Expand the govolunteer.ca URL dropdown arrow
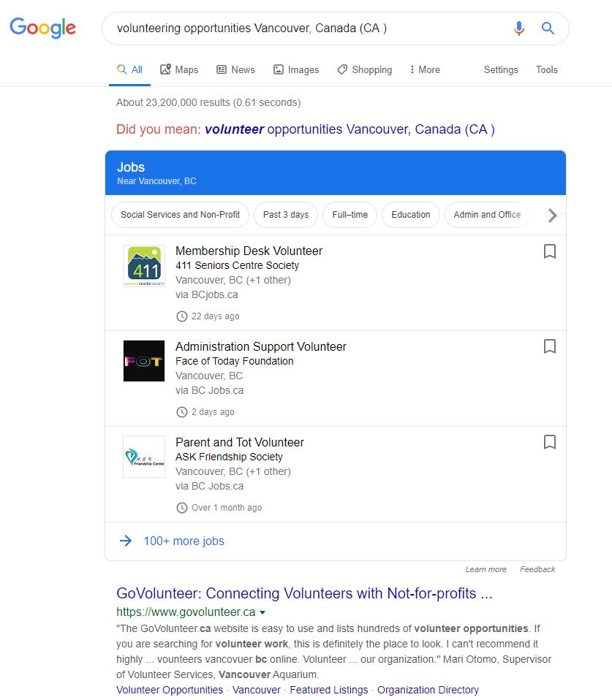 (262, 612)
